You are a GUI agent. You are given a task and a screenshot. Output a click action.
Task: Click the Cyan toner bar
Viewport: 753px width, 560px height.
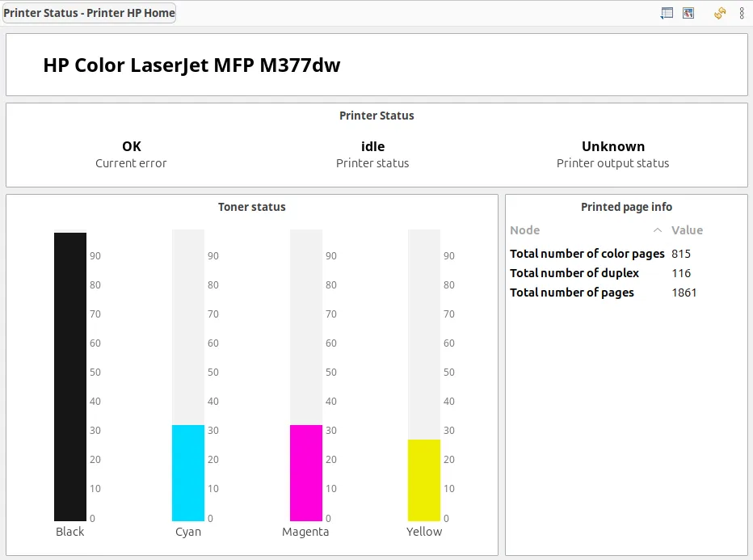pos(187,473)
